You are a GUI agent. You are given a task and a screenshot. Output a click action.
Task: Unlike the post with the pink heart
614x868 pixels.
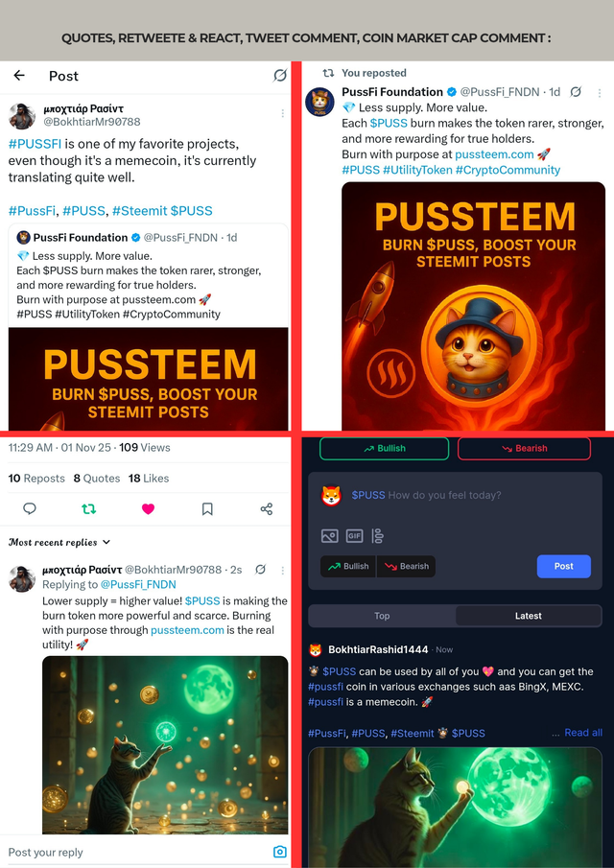148,508
